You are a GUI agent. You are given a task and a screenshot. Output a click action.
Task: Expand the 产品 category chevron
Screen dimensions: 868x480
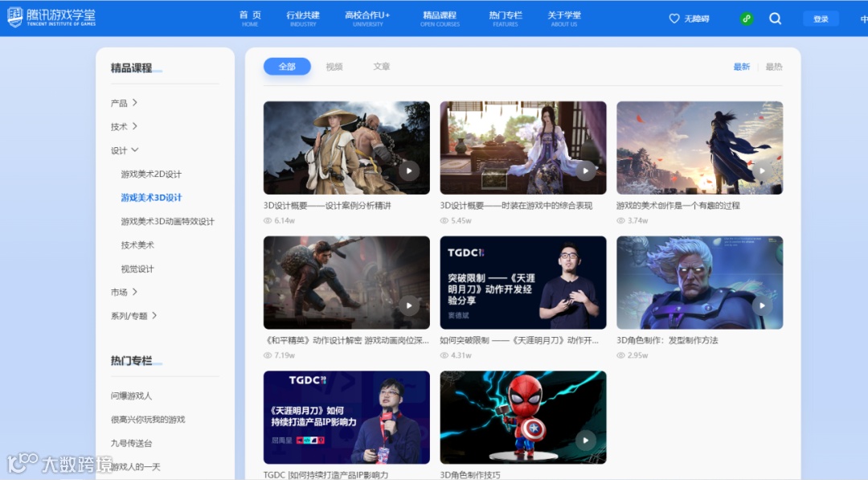tap(134, 102)
